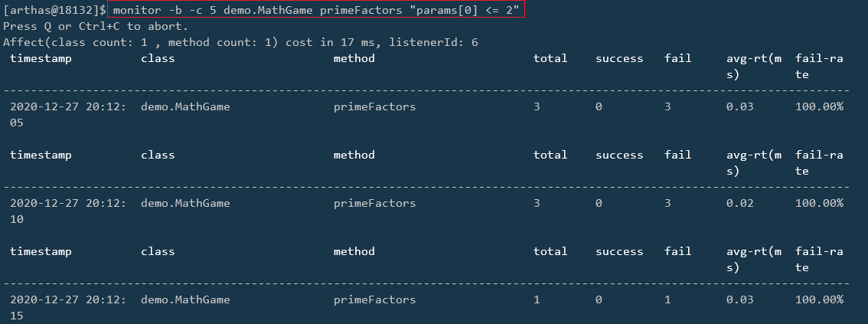The width and height of the screenshot is (868, 324).
Task: Click the first 'success' column header
Action: (619, 58)
